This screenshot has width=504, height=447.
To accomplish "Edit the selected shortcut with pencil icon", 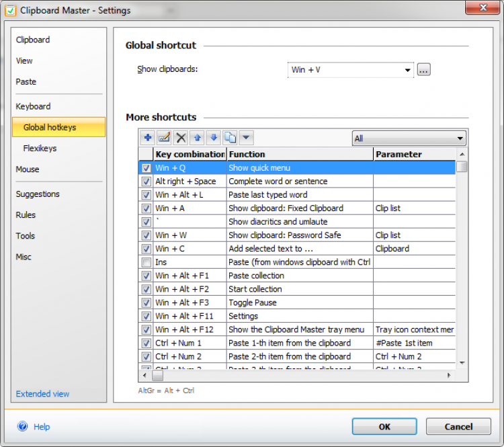I will coord(164,138).
